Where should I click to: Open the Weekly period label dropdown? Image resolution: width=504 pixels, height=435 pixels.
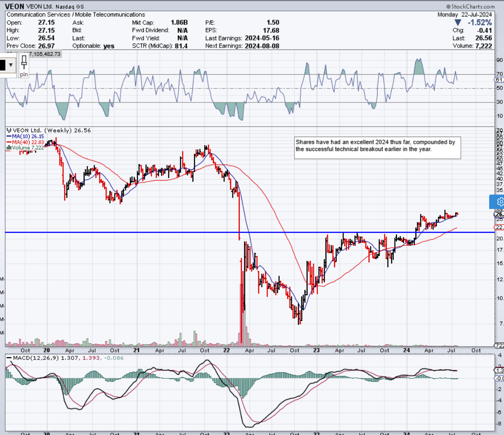click(58, 130)
